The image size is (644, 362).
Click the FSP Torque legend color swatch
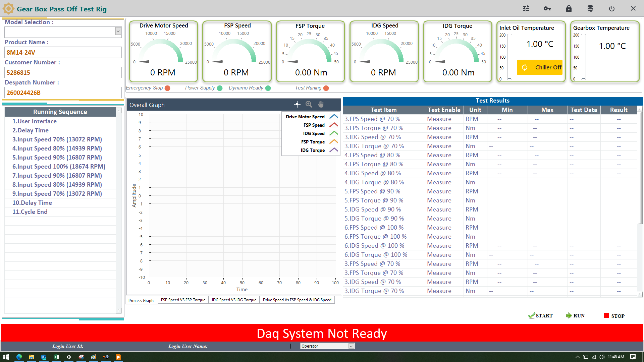click(333, 142)
